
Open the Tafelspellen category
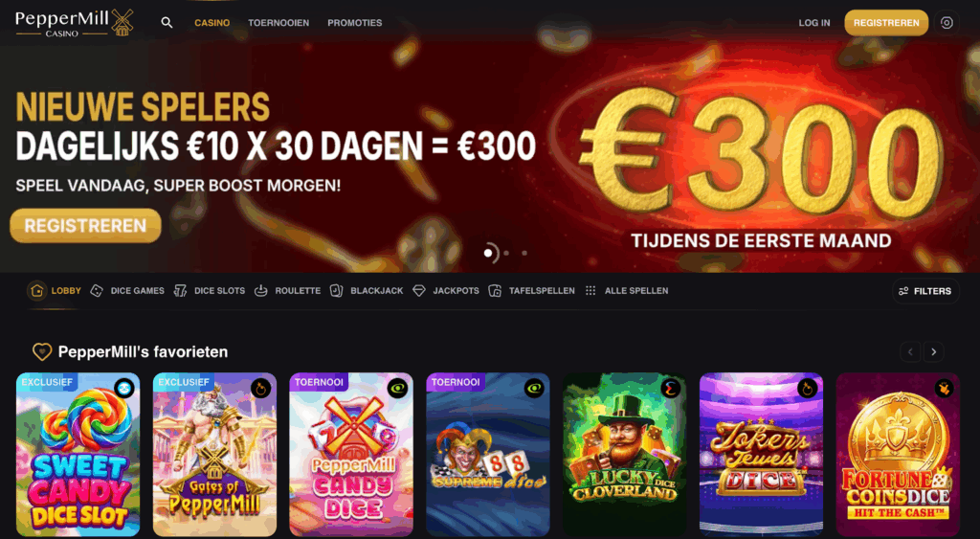pos(531,291)
